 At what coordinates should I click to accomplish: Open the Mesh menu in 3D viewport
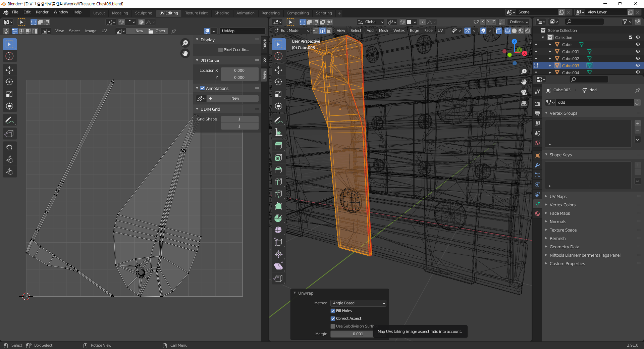point(383,31)
